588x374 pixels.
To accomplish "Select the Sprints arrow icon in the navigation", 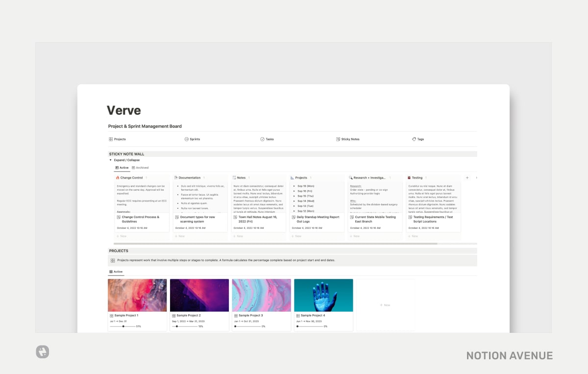I will 186,139.
